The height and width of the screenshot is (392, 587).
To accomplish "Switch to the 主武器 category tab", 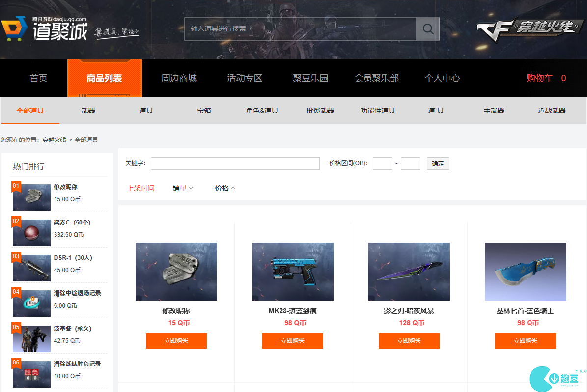I will [494, 111].
